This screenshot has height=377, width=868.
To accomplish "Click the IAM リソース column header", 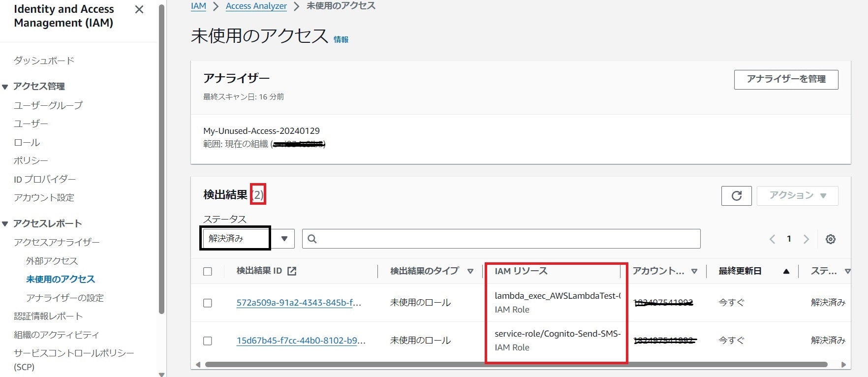I will [521, 271].
